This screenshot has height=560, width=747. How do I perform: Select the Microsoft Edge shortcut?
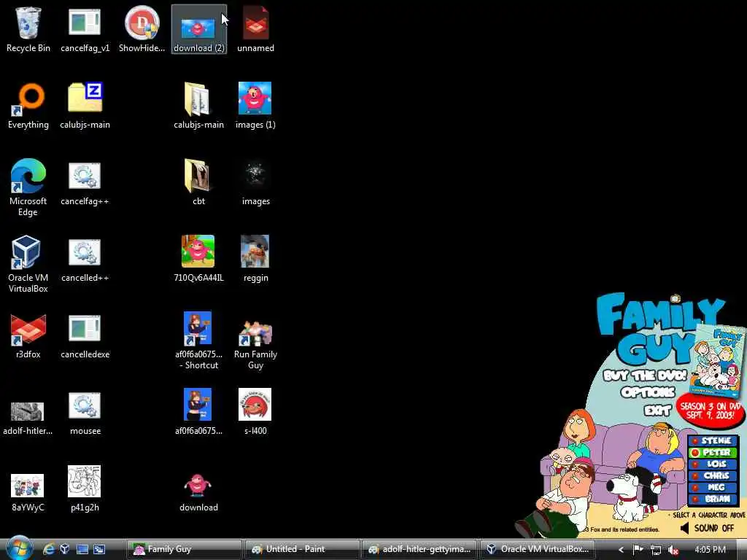click(28, 187)
